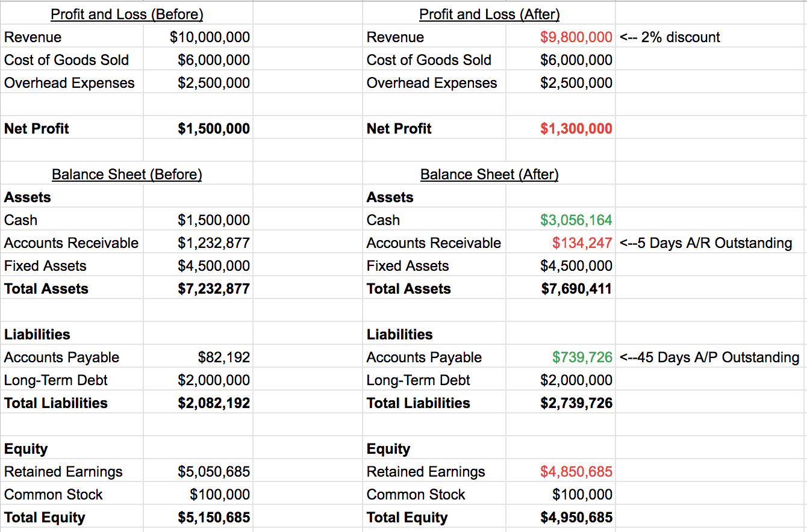Select the Before 'Fixed Assets' label cell
The image size is (807, 532).
(x=45, y=266)
